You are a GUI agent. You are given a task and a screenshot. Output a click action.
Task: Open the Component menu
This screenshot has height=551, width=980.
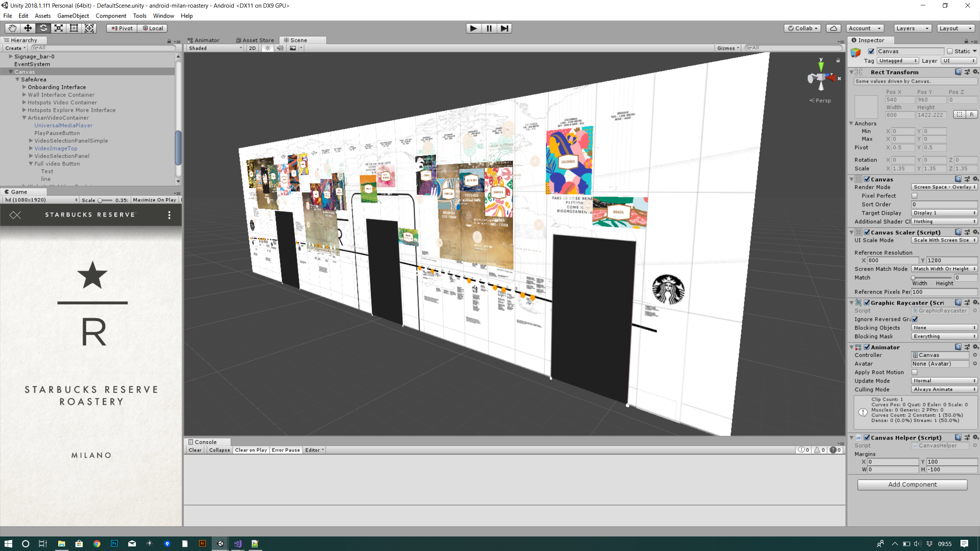[111, 16]
